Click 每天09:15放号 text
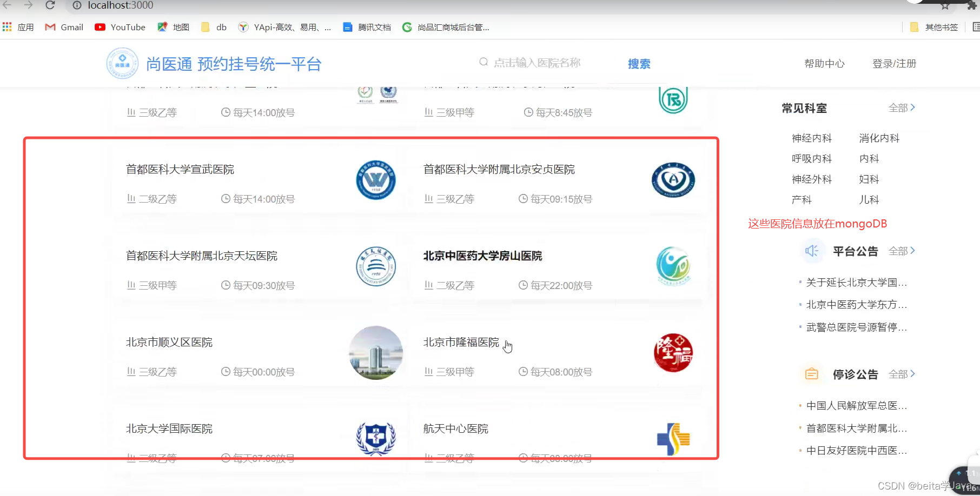This screenshot has width=980, height=496. (x=561, y=199)
